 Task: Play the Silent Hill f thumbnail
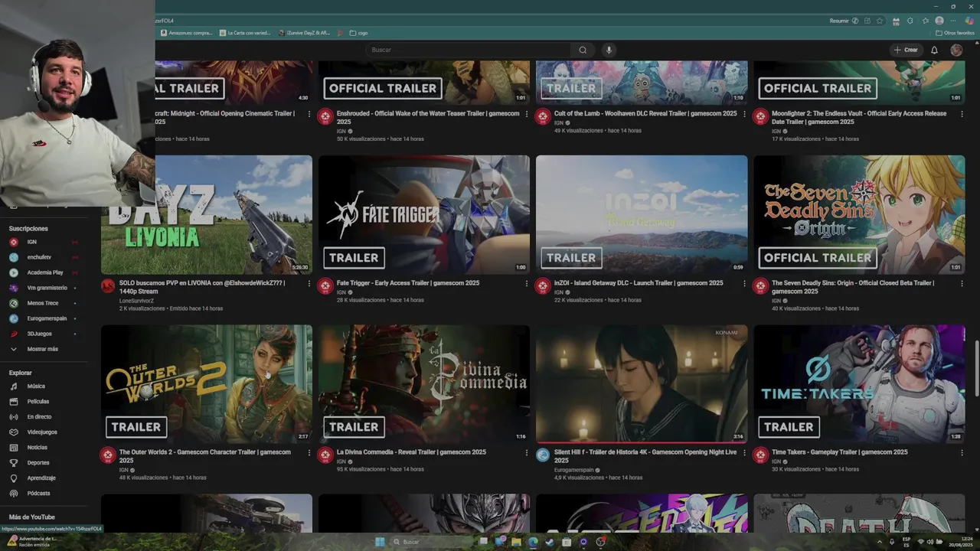coord(642,384)
